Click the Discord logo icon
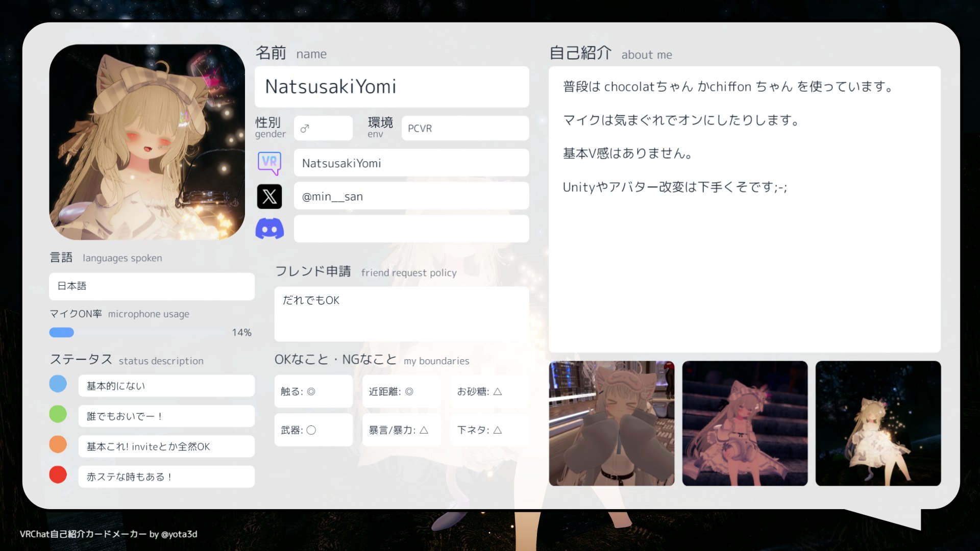 click(269, 229)
